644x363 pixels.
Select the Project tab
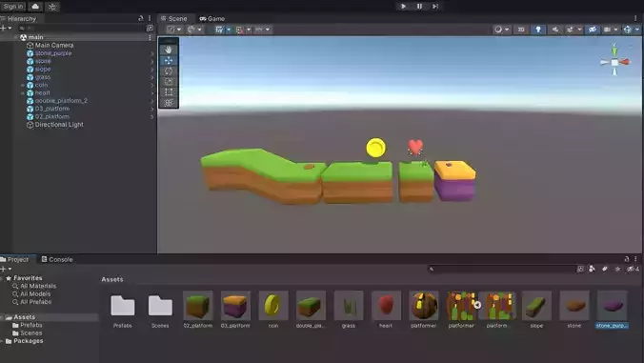click(15, 259)
